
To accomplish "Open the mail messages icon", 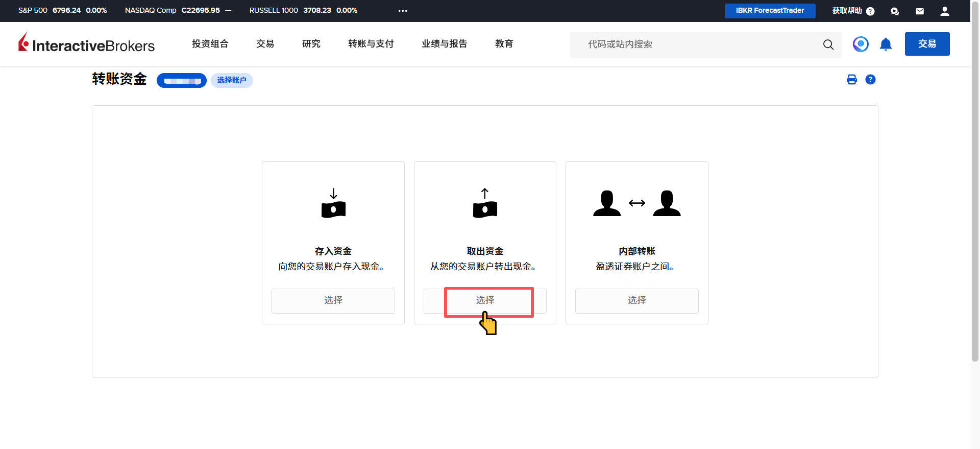I will point(919,11).
